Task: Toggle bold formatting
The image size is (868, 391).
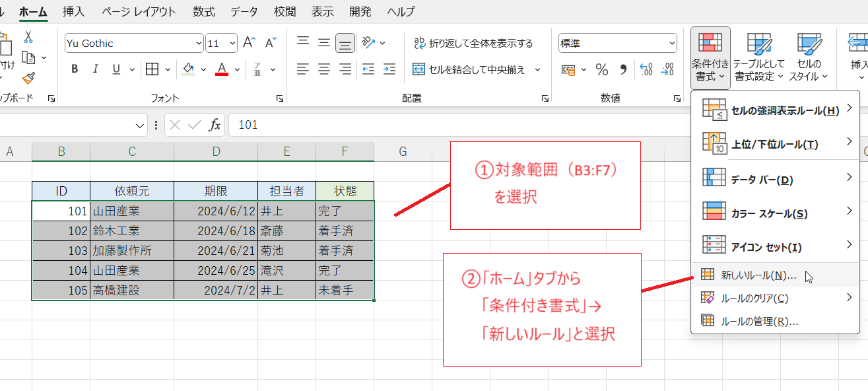Action: click(75, 69)
